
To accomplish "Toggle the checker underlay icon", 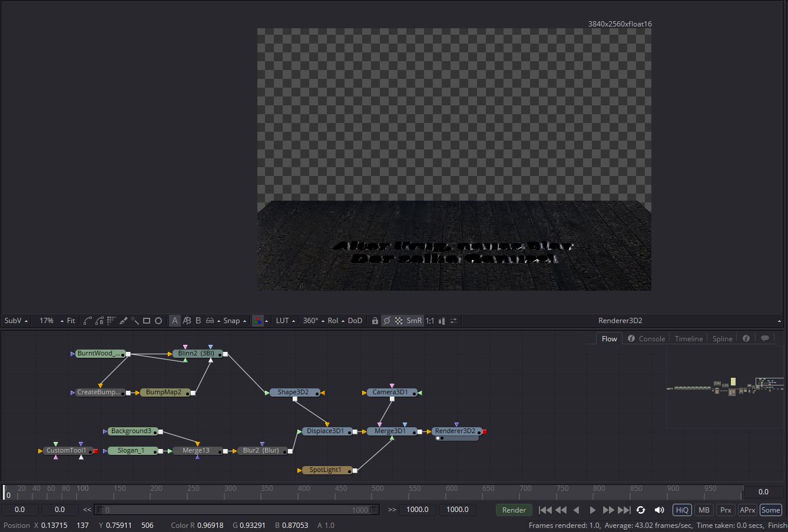I will click(x=399, y=321).
